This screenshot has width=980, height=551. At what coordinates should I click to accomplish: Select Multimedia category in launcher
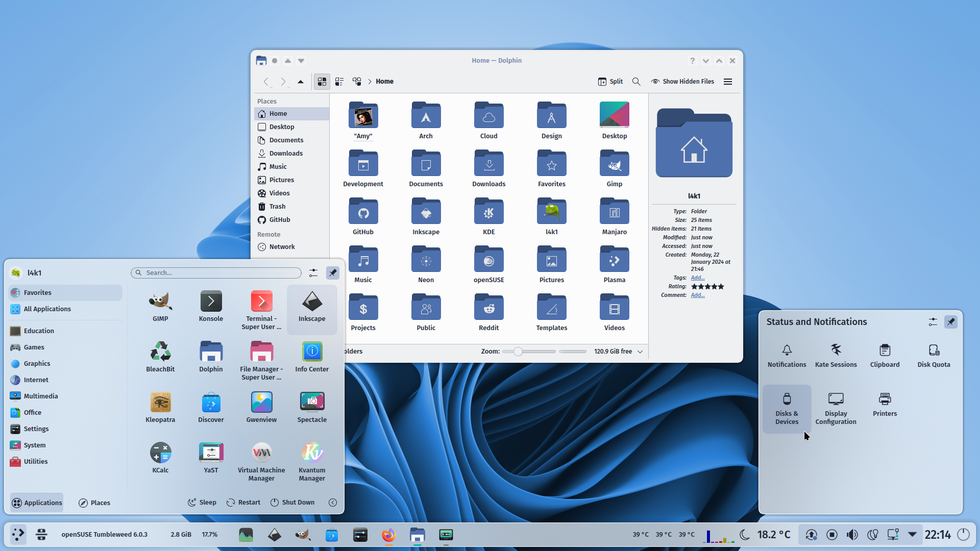pos(66,396)
